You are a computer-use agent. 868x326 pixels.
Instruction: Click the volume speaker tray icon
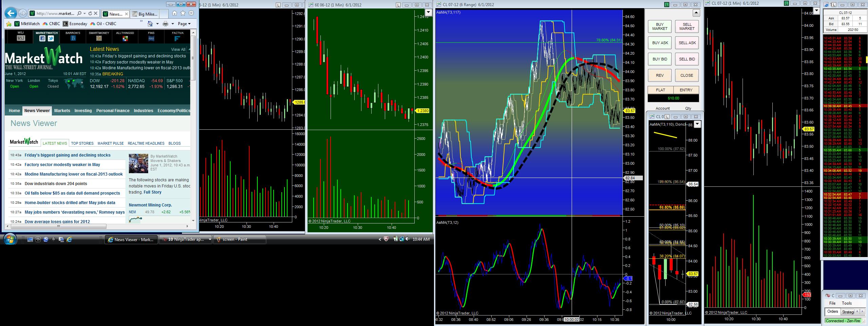pyautogui.click(x=407, y=239)
